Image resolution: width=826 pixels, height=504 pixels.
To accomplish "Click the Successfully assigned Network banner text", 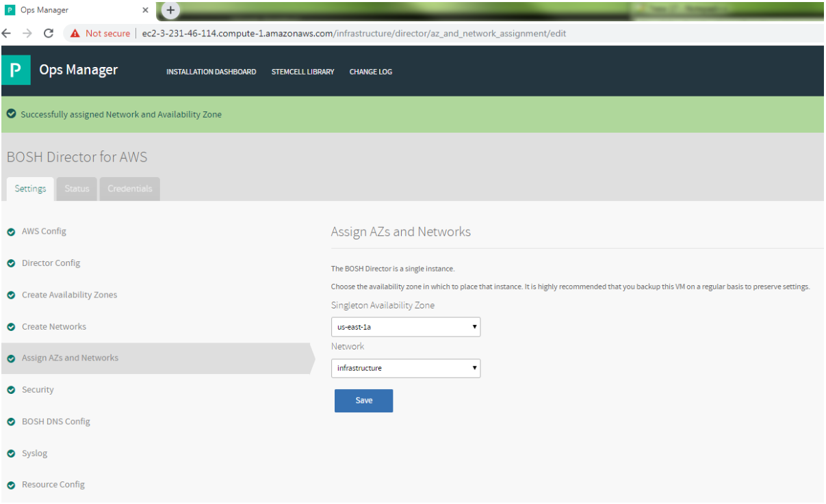I will coord(121,114).
